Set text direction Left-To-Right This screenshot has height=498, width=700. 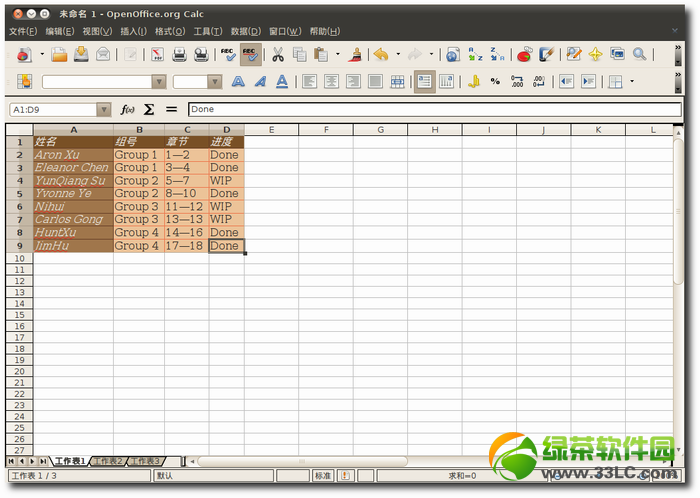pyautogui.click(x=425, y=82)
